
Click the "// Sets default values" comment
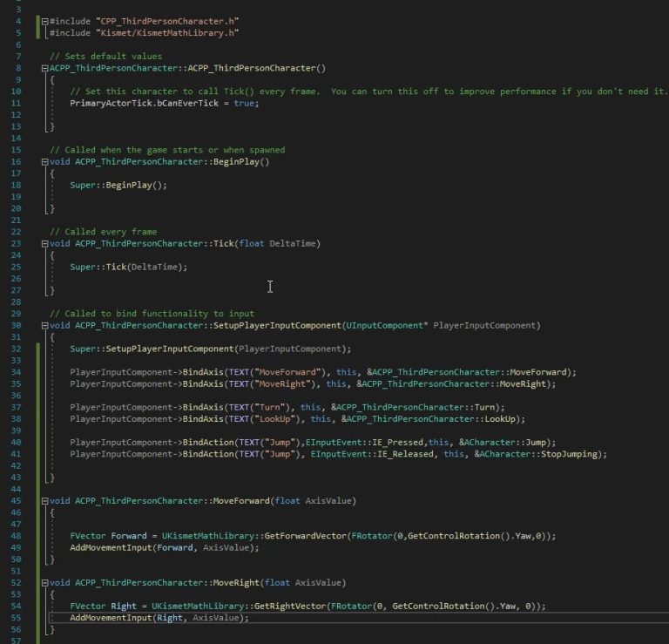pos(105,57)
